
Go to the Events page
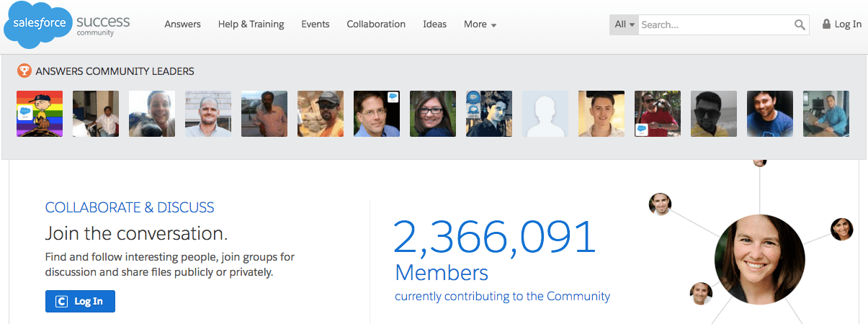click(x=316, y=24)
